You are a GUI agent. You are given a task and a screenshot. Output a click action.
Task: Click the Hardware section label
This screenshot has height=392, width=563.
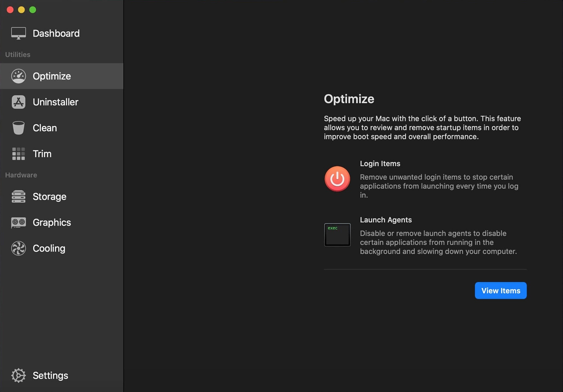tap(21, 175)
